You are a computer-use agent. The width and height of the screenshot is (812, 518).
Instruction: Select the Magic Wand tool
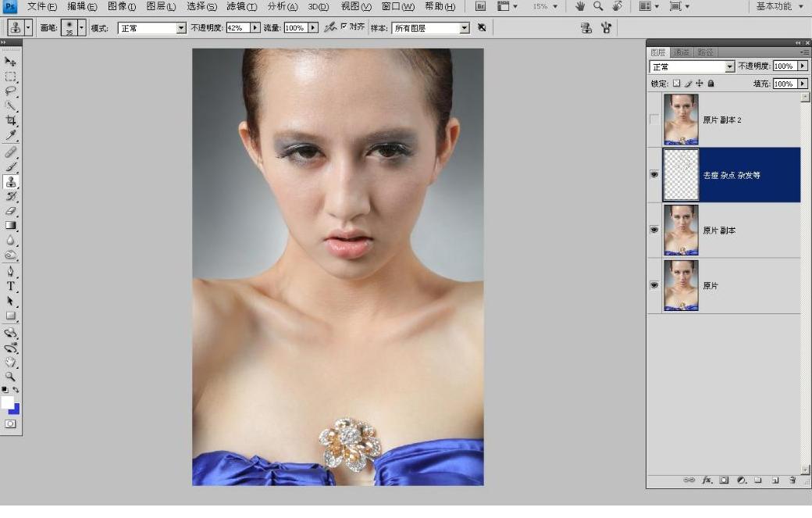10,105
